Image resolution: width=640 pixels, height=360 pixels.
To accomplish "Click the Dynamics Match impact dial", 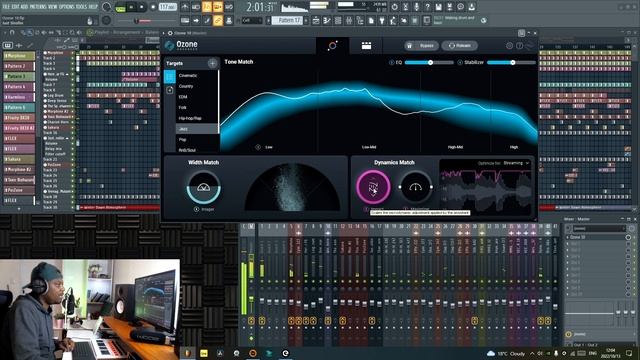I will click(x=373, y=187).
